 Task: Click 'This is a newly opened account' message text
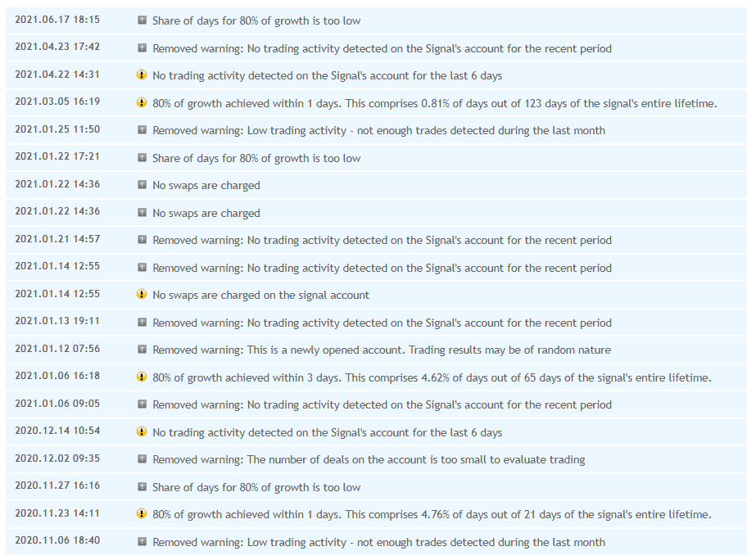[381, 350]
